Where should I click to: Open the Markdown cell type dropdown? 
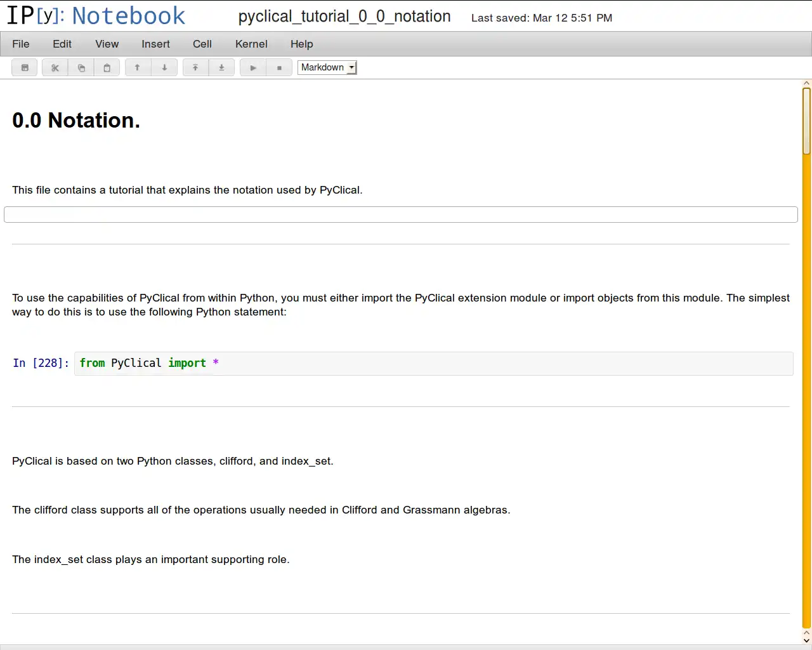pyautogui.click(x=327, y=67)
